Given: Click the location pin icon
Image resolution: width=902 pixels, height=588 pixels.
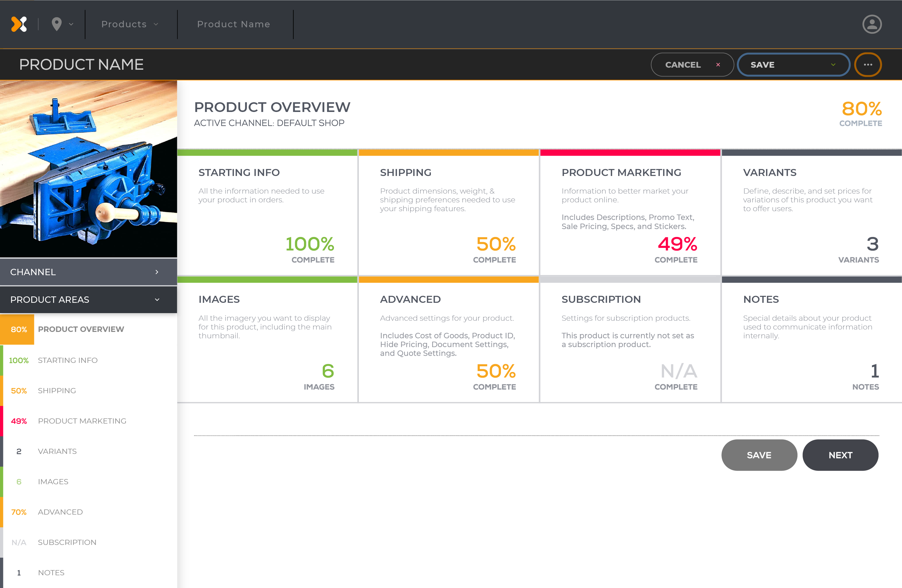Looking at the screenshot, I should [56, 24].
